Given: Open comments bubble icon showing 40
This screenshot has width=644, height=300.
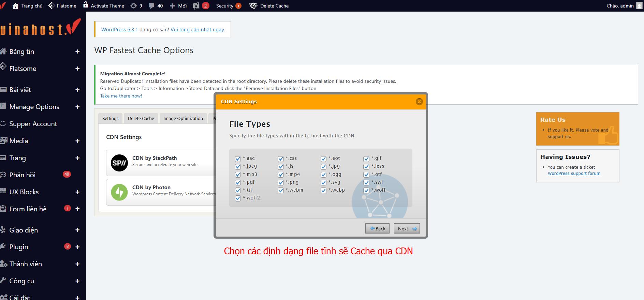Looking at the screenshot, I should click(x=151, y=6).
